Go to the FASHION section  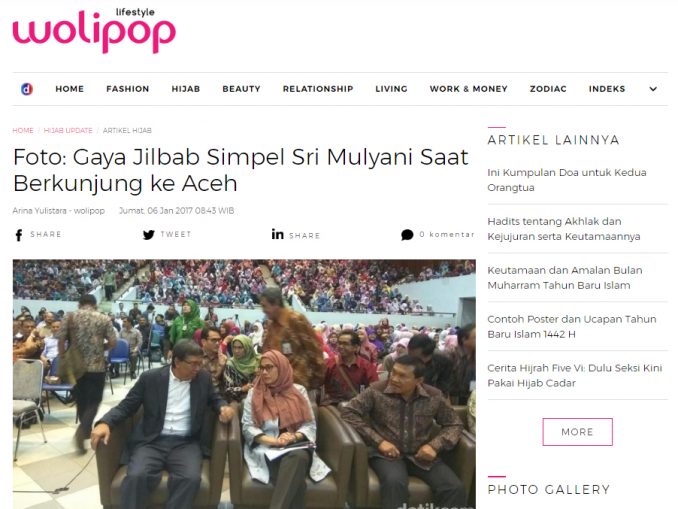[x=128, y=89]
